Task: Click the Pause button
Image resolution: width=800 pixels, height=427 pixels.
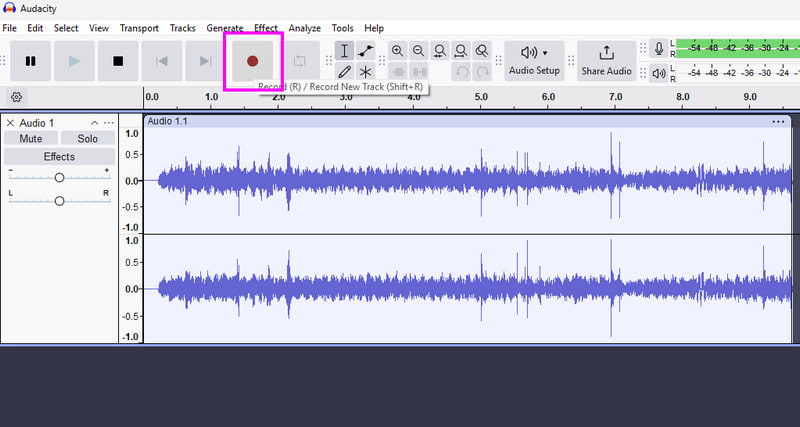Action: coord(31,61)
